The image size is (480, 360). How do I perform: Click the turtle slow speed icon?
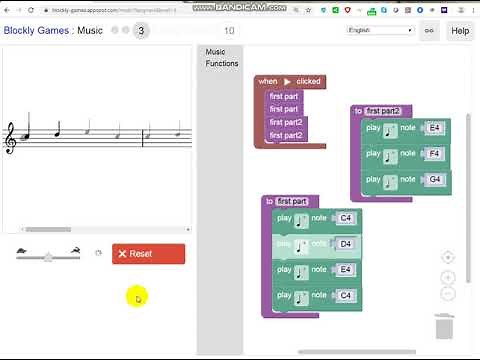pos(22,251)
